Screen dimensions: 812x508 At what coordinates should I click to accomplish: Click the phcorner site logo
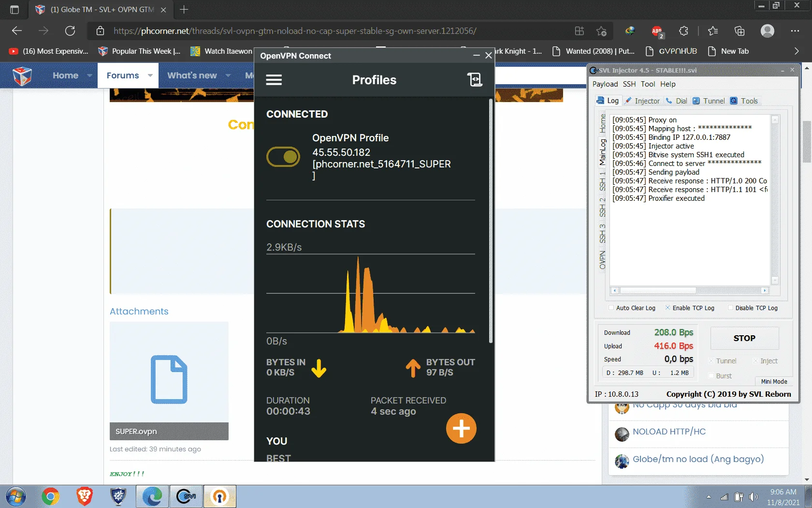pos(22,75)
